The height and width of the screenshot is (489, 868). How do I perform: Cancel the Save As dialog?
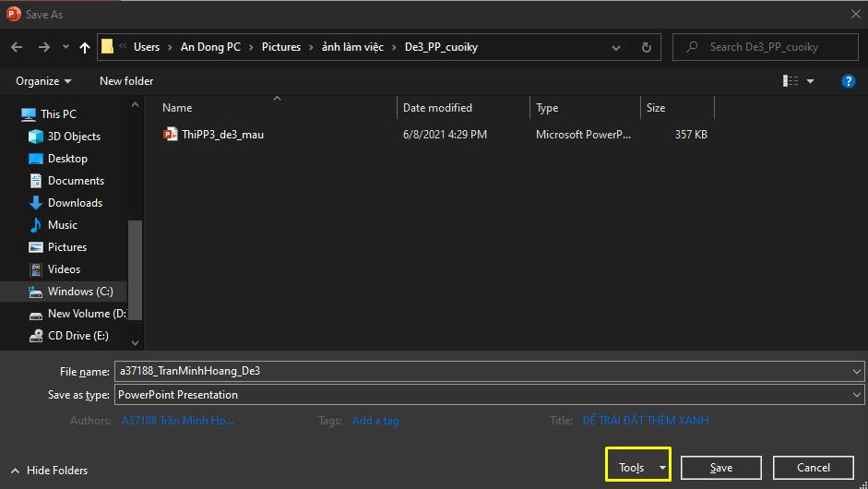(x=813, y=468)
